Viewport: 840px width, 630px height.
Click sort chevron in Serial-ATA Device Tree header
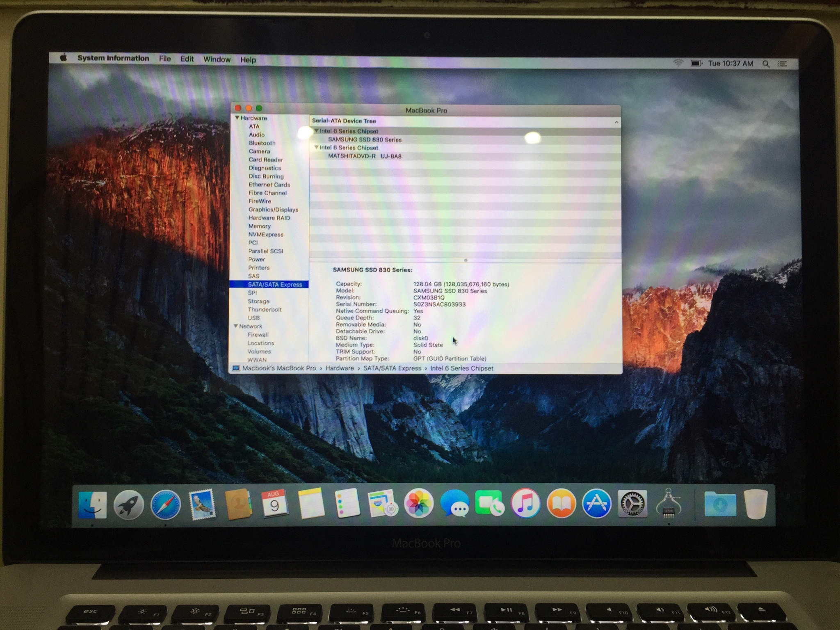(x=616, y=122)
